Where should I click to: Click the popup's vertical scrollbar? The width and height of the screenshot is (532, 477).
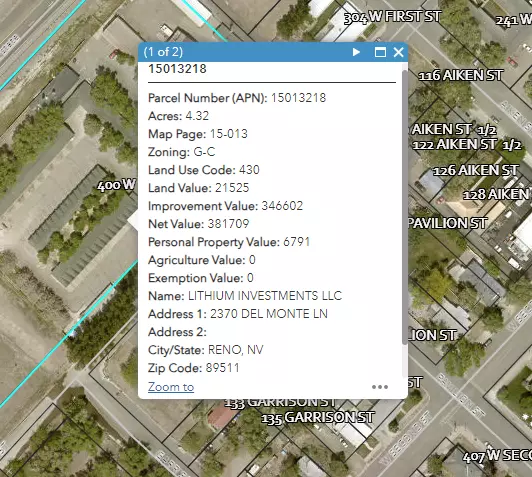404,208
